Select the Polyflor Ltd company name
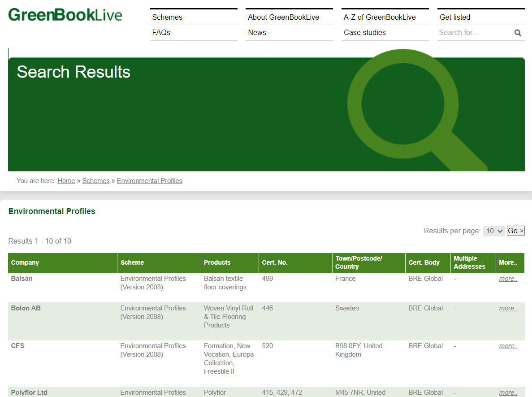The image size is (532, 397). pos(29,393)
